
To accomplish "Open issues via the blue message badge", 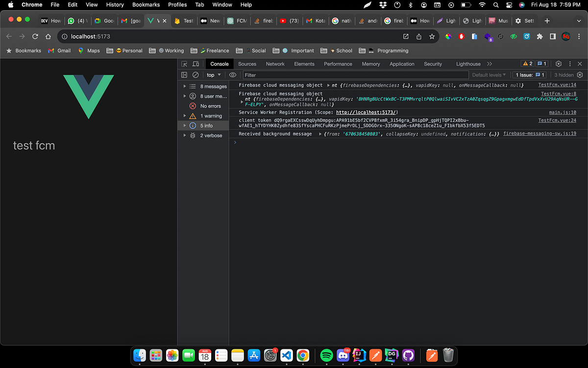I will pos(542,64).
